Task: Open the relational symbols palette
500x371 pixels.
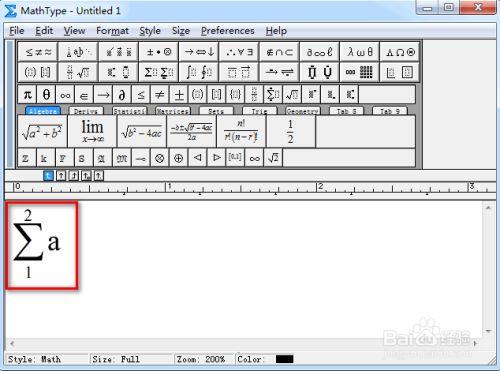Action: pyautogui.click(x=38, y=52)
